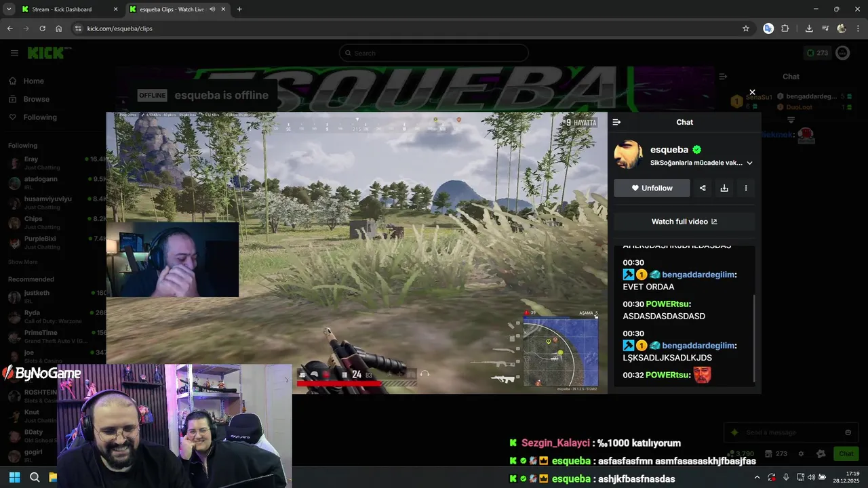This screenshot has height=488, width=868.
Task: Open a new browser tab
Action: [239, 9]
